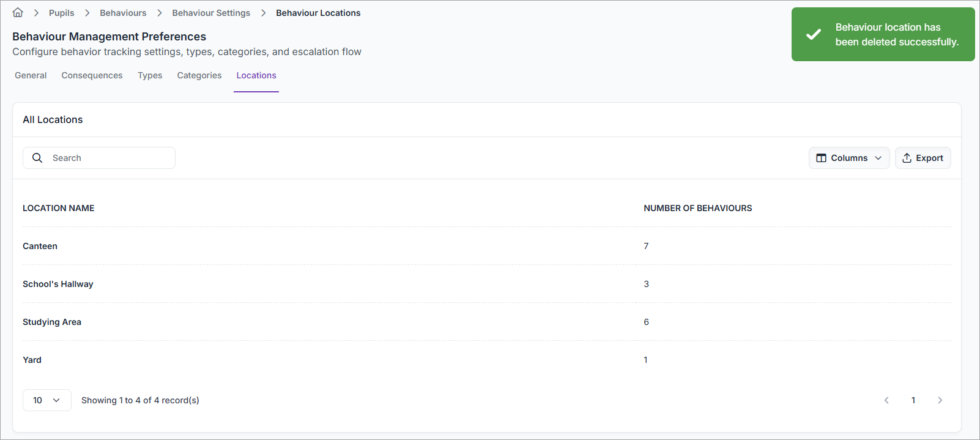Sort by Location Name column header
The height and width of the screenshot is (440, 980).
coord(59,208)
